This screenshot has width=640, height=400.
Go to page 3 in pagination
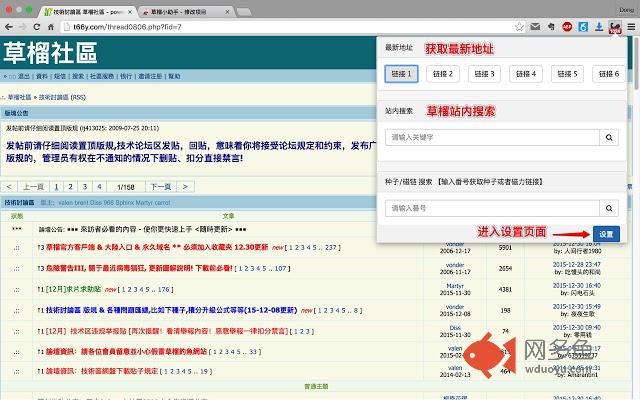(x=85, y=187)
